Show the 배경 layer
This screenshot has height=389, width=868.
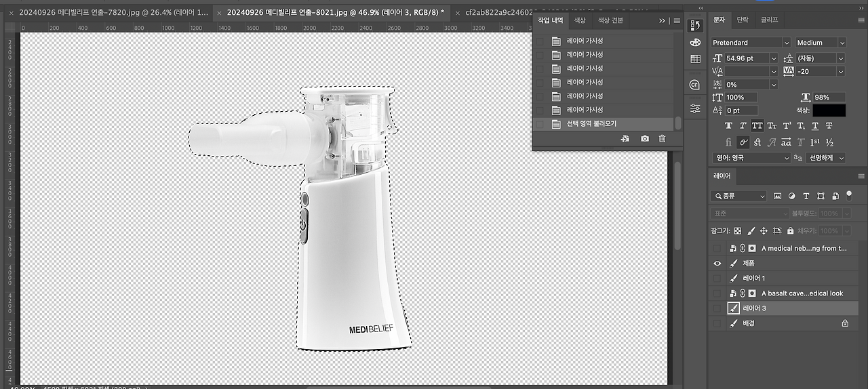pyautogui.click(x=717, y=323)
